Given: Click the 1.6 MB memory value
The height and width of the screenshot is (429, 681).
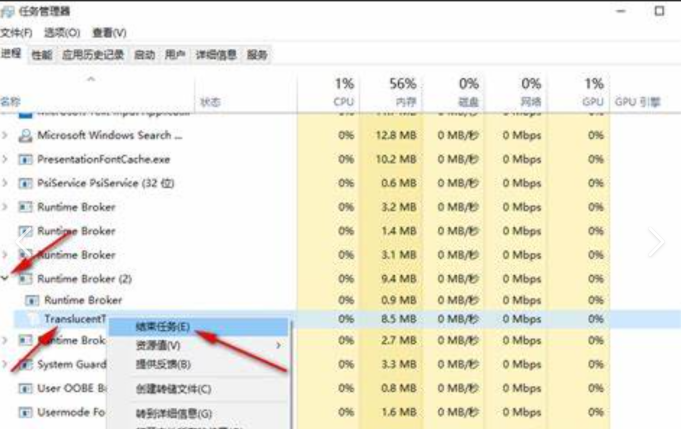Looking at the screenshot, I should point(399,412).
